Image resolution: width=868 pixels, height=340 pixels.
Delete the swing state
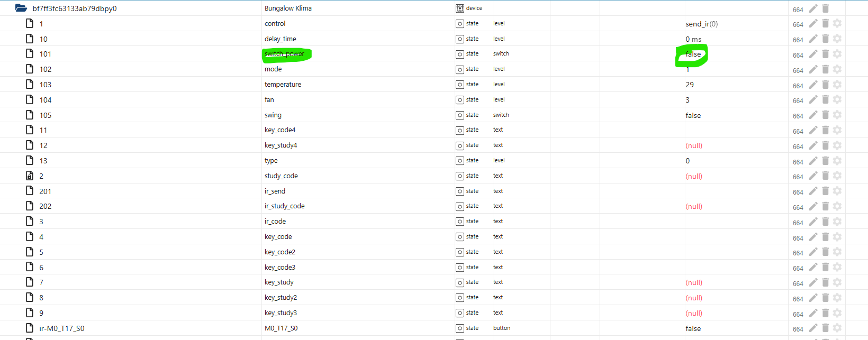tap(825, 115)
